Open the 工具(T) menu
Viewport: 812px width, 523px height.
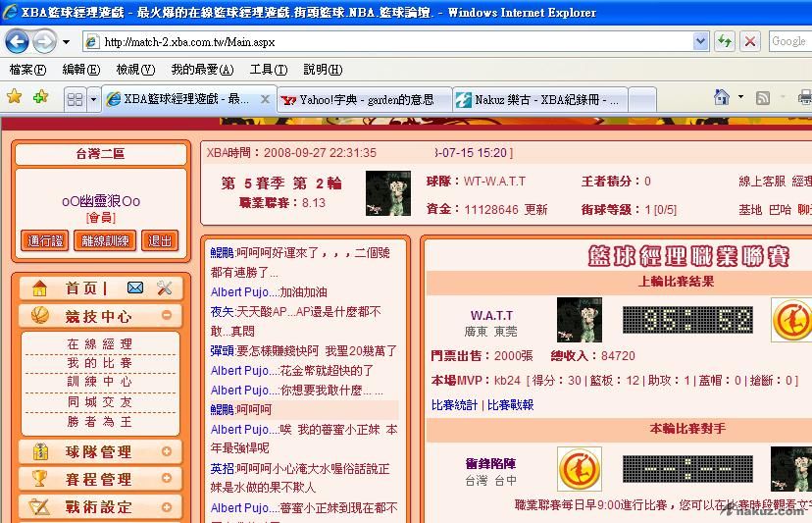tap(268, 70)
